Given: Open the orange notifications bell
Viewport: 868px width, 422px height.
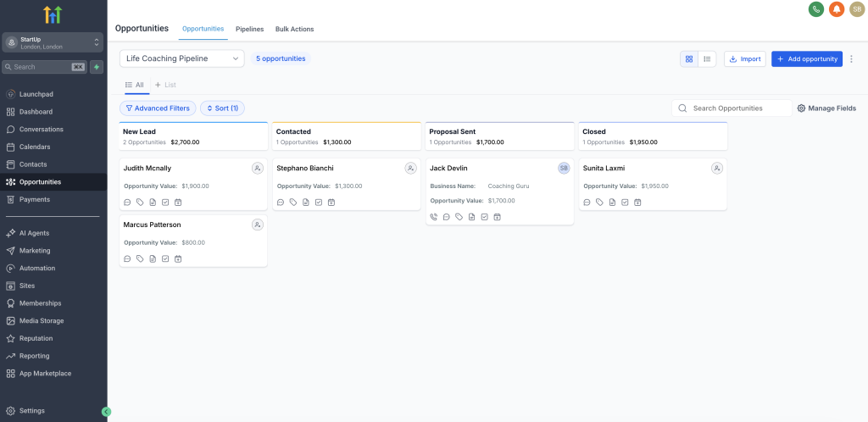Looking at the screenshot, I should pyautogui.click(x=837, y=9).
